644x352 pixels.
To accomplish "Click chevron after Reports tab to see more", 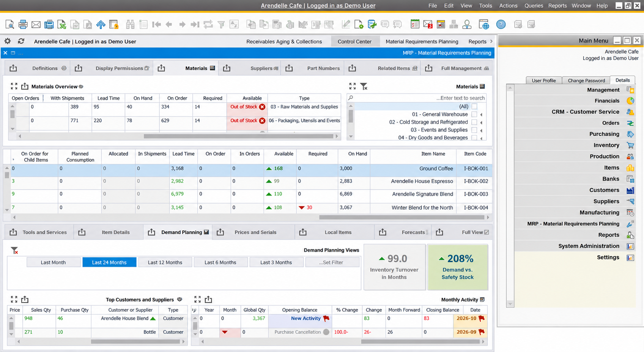I will [491, 41].
